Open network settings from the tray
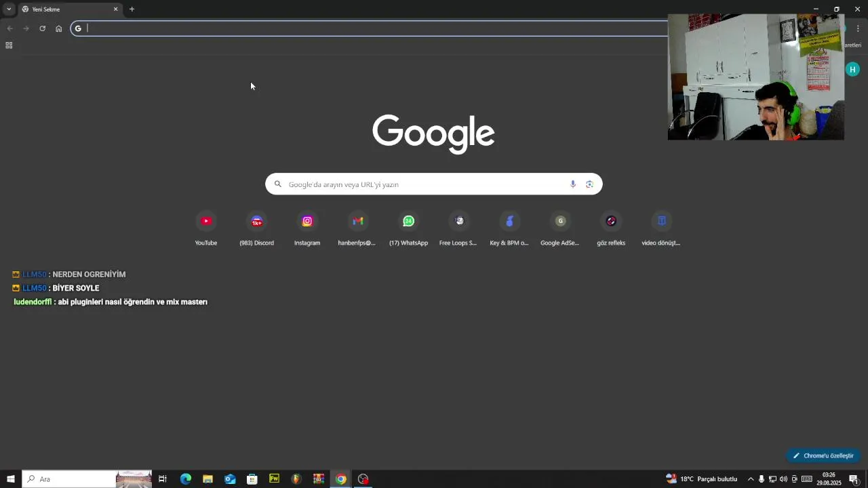 pyautogui.click(x=772, y=479)
